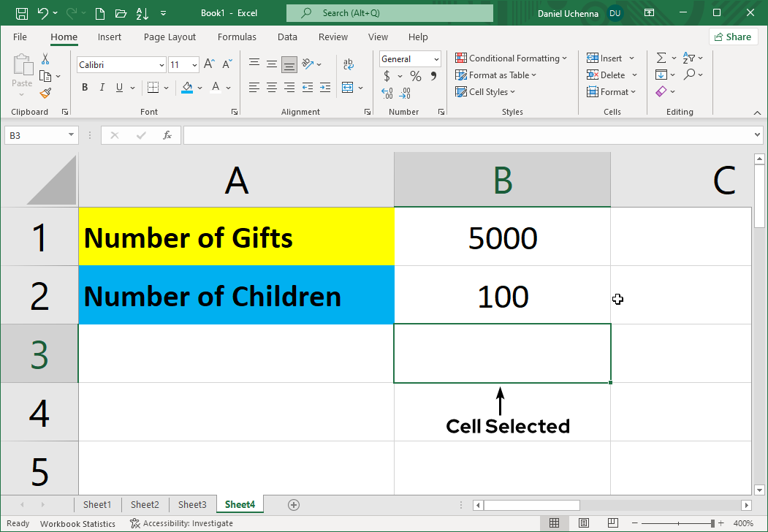Click the Share button

point(733,36)
